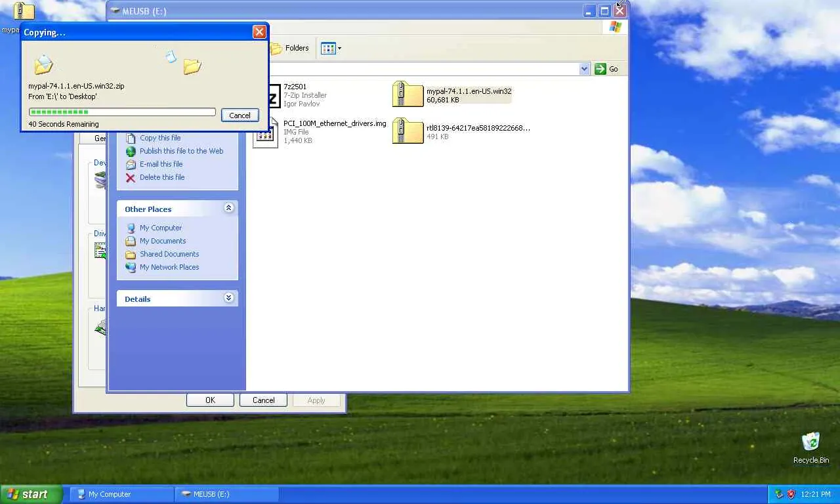
Task: Click the red X Delete icon
Action: click(x=131, y=178)
